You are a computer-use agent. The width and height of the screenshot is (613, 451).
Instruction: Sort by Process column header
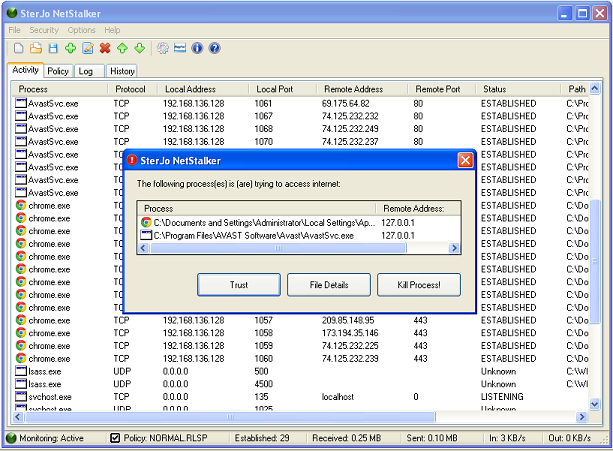[59, 89]
